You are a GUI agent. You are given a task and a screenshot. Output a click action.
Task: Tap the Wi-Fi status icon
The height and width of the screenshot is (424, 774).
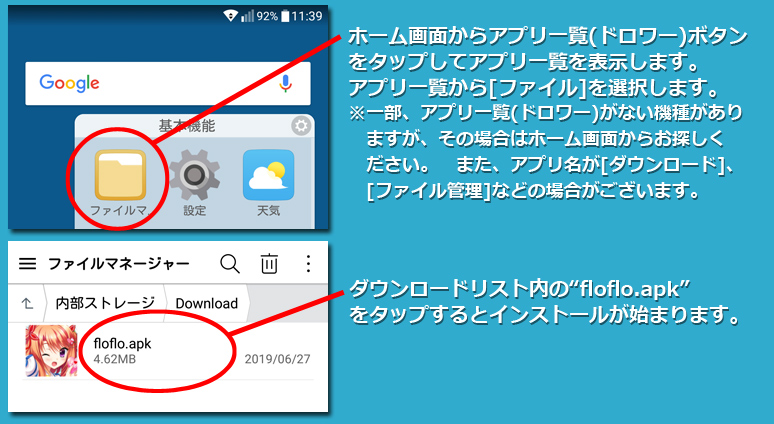click(230, 16)
